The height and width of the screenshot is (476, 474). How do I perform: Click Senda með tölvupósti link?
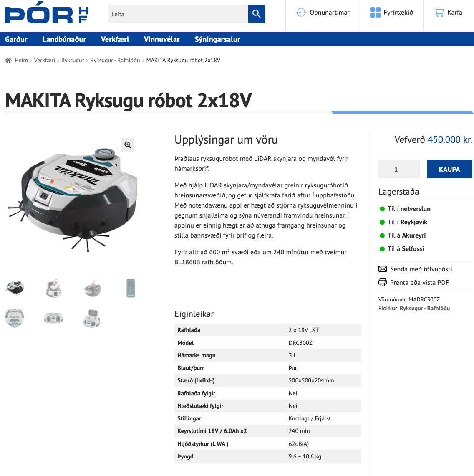point(421,269)
